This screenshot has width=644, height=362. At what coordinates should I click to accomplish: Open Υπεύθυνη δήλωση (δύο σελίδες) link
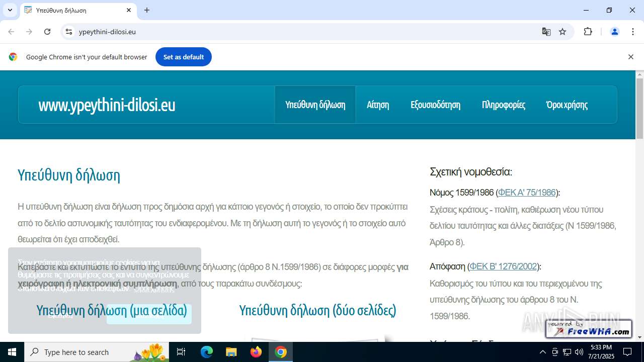(x=317, y=310)
